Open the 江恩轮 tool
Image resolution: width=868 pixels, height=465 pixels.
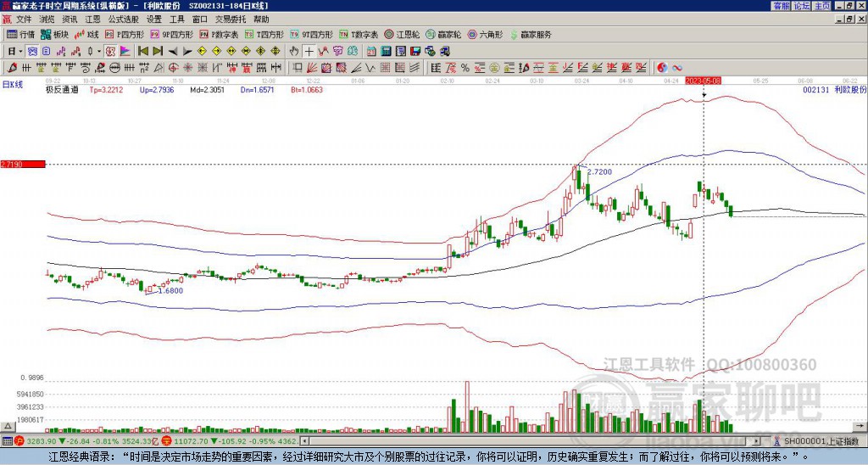pos(403,34)
